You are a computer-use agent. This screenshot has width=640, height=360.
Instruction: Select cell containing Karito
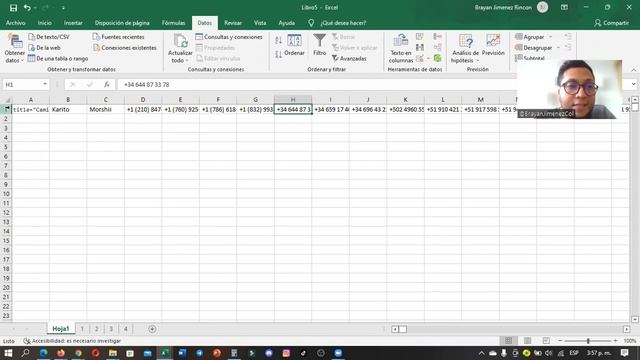(68, 109)
